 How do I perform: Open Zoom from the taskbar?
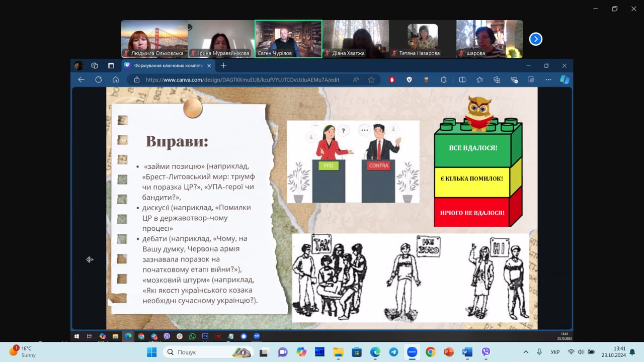[x=412, y=352]
